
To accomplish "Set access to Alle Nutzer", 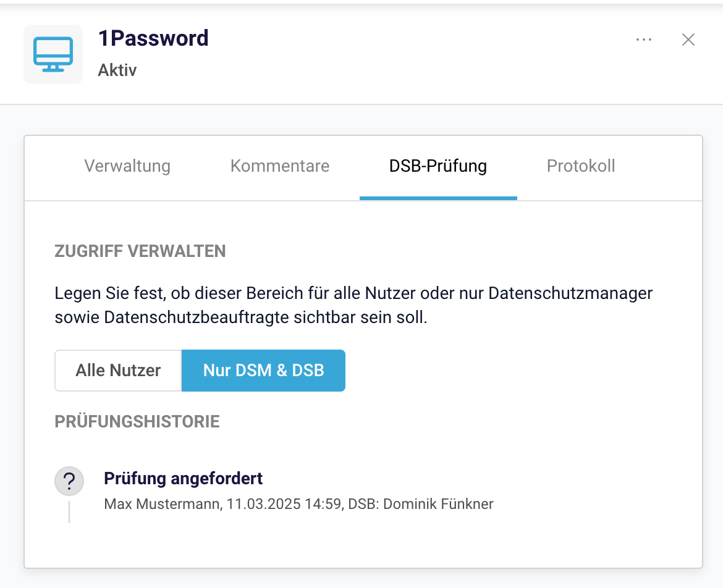I will click(118, 371).
